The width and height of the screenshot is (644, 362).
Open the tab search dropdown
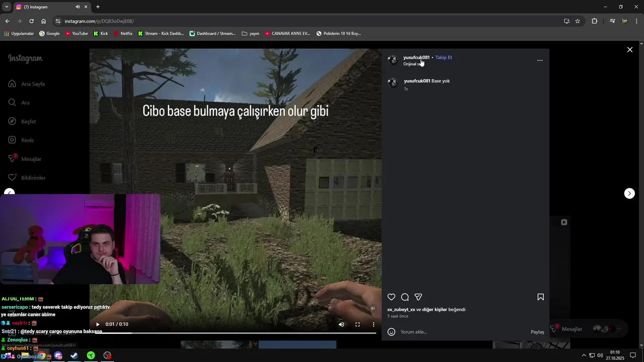click(7, 7)
